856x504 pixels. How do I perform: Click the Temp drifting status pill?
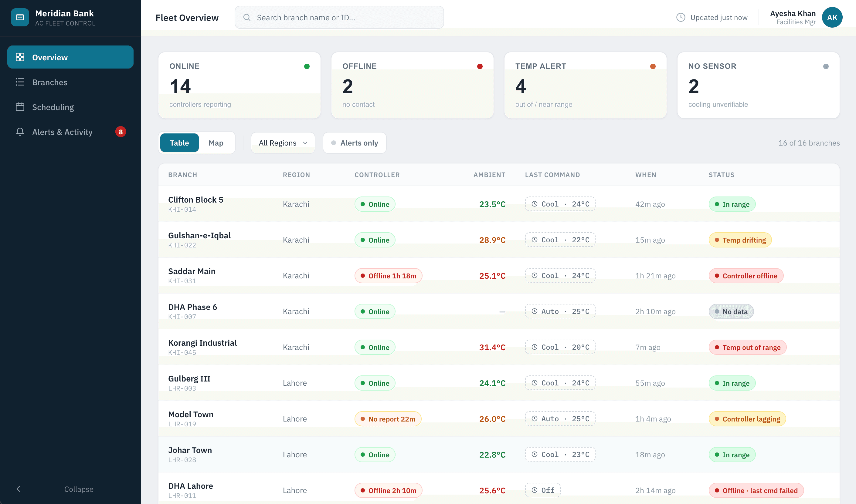[740, 240]
